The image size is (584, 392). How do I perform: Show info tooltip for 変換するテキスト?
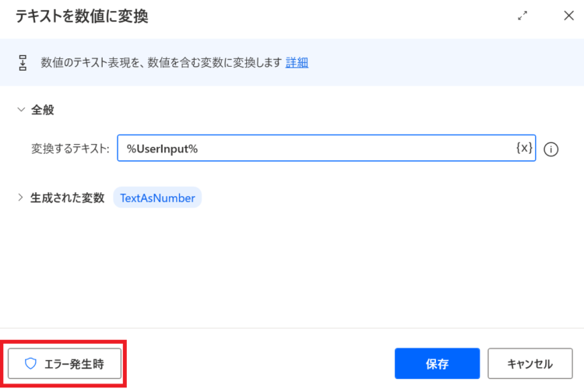tap(551, 149)
